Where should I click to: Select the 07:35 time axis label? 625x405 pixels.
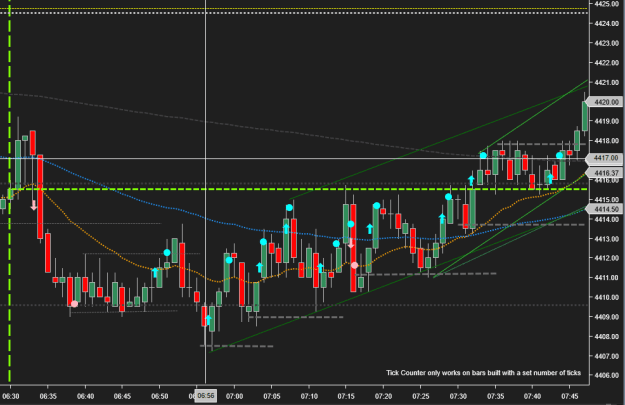coord(495,396)
